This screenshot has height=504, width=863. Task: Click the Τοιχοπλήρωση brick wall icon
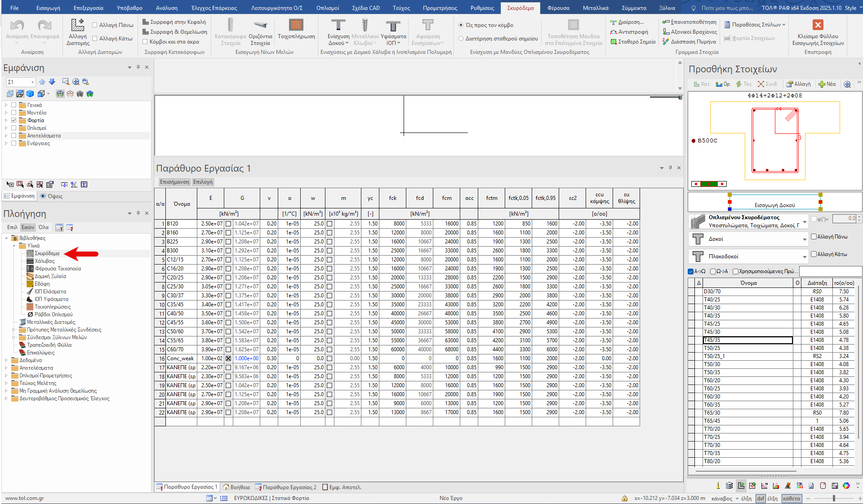coord(296,25)
